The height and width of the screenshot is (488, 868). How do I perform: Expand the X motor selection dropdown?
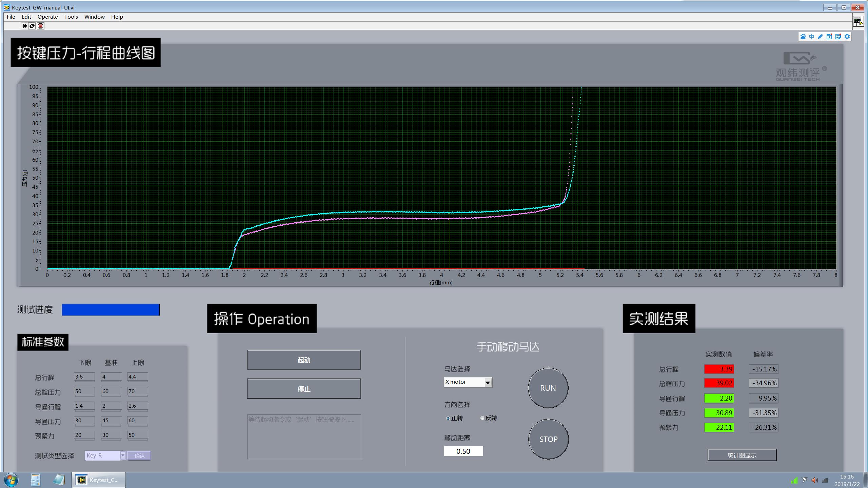pos(488,383)
